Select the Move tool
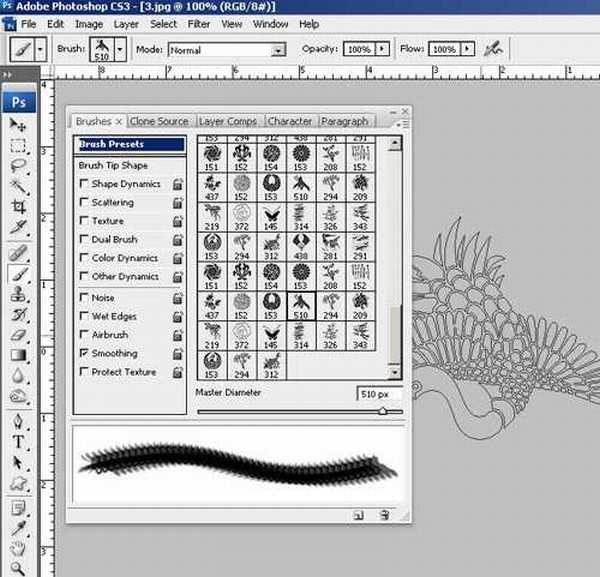Image resolution: width=600 pixels, height=577 pixels. 18,124
